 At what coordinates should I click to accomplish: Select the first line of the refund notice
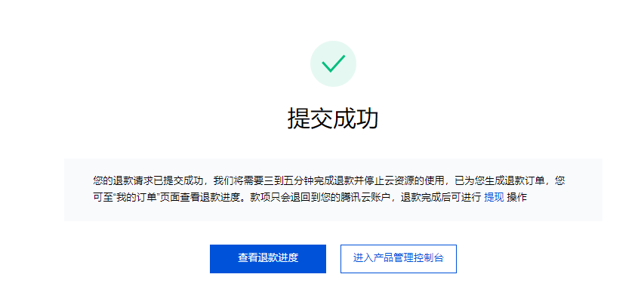(x=329, y=180)
